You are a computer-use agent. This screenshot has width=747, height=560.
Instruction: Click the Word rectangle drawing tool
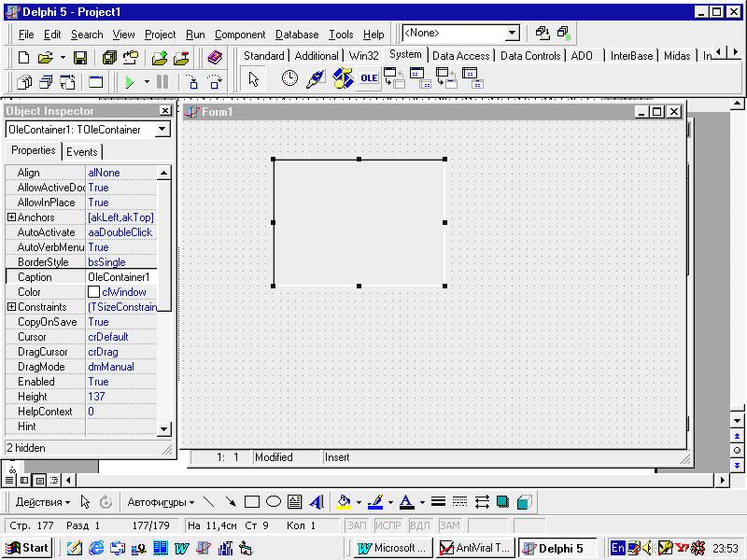click(x=252, y=502)
